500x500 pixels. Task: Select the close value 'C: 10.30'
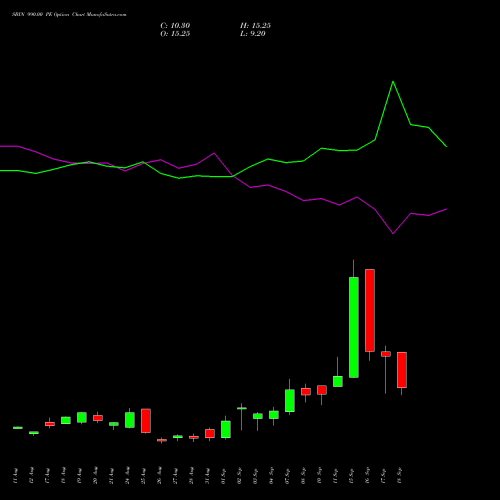[175, 26]
